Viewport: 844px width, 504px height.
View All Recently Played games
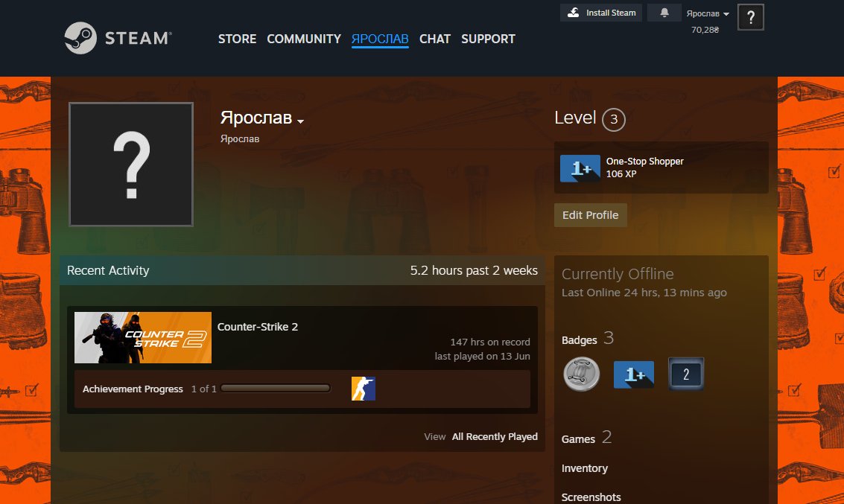495,436
